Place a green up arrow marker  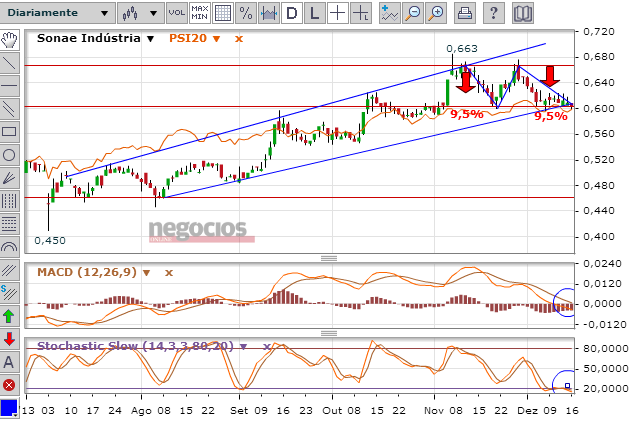[9, 316]
